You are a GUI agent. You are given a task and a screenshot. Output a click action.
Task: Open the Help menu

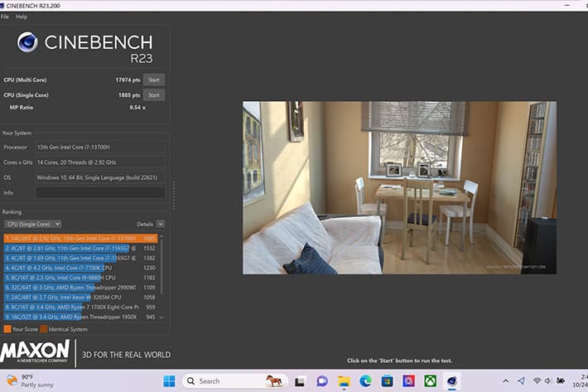[22, 17]
